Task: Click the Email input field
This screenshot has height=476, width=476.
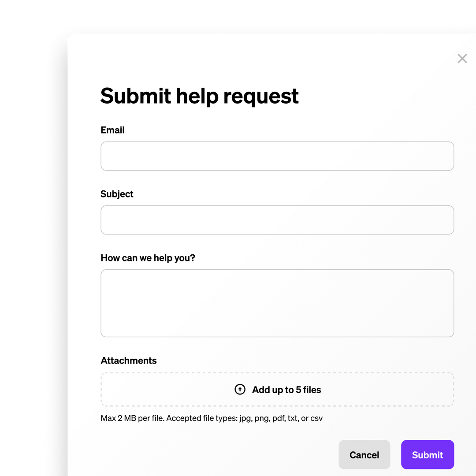Action: [277, 156]
